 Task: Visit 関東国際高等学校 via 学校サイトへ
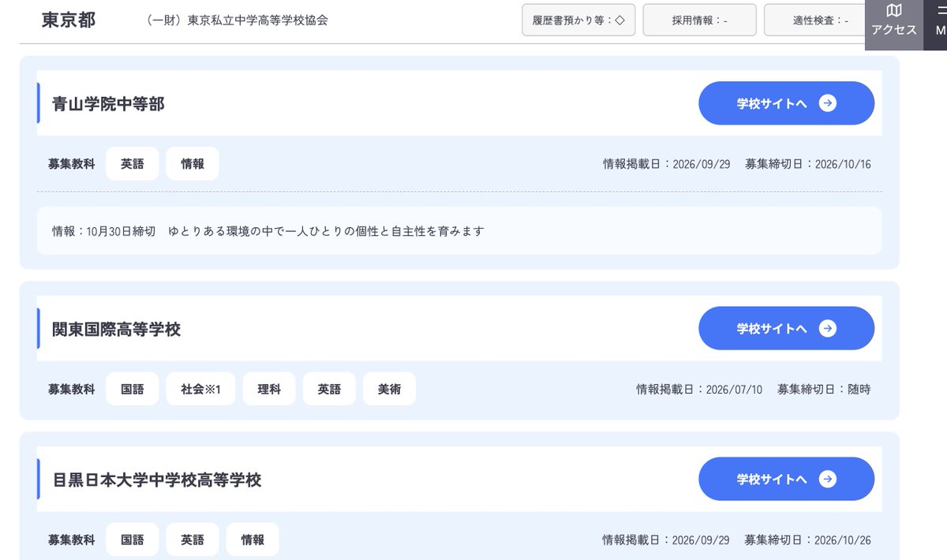click(786, 329)
